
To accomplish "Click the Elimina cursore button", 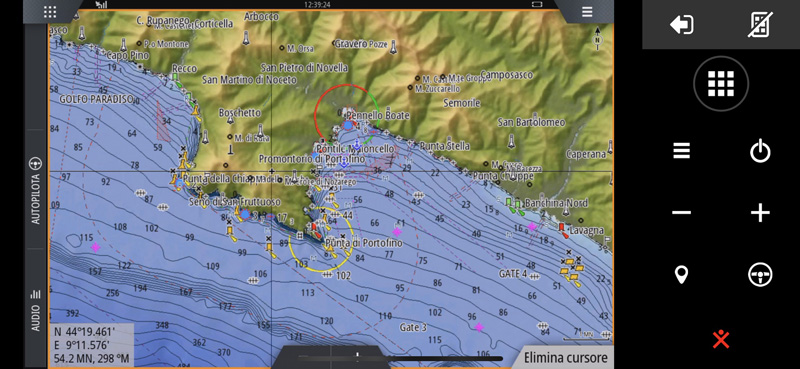I will (x=565, y=357).
